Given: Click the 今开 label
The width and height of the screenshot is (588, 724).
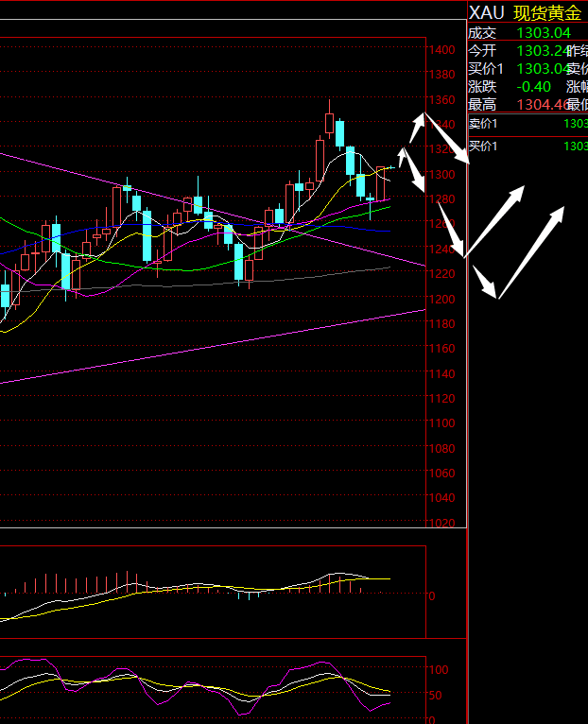Looking at the screenshot, I should click(x=482, y=51).
